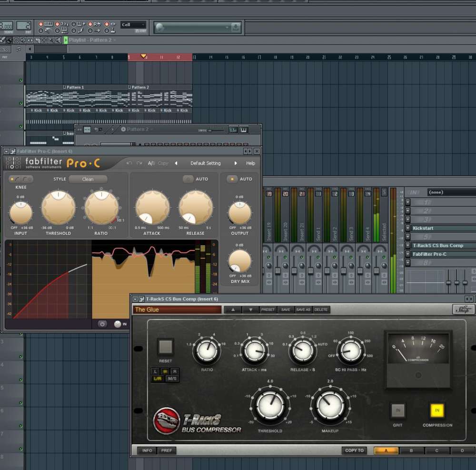Enable the GRIT switch on the bus compressor
476x470 pixels.
[398, 410]
